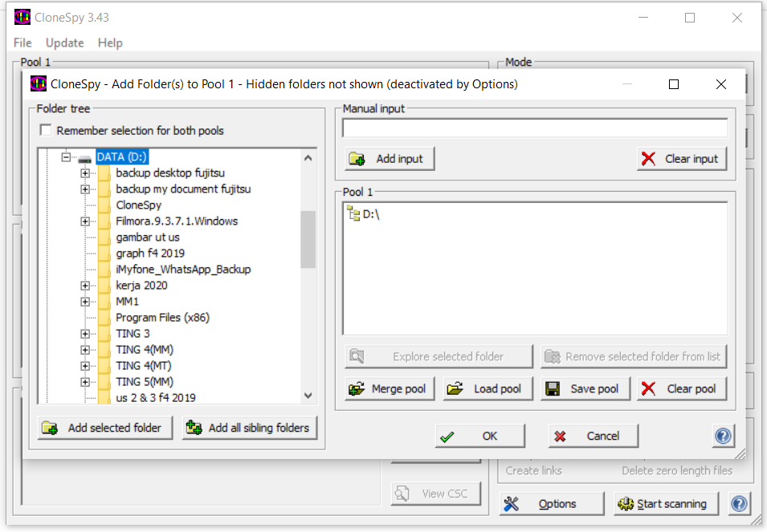
Task: Select Program Files (x86) folder
Action: click(x=163, y=318)
